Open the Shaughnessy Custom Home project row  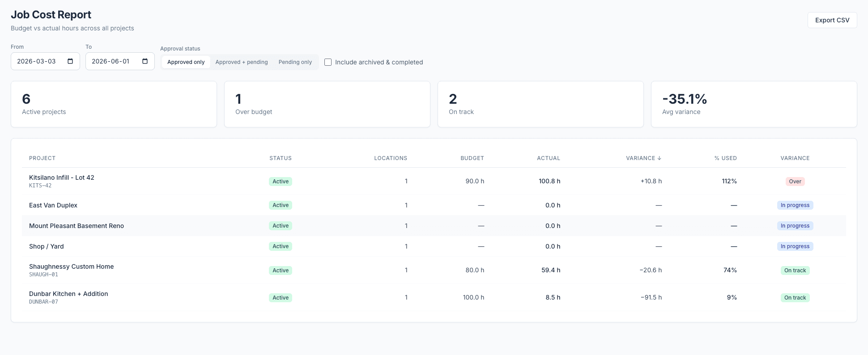pyautogui.click(x=434, y=270)
